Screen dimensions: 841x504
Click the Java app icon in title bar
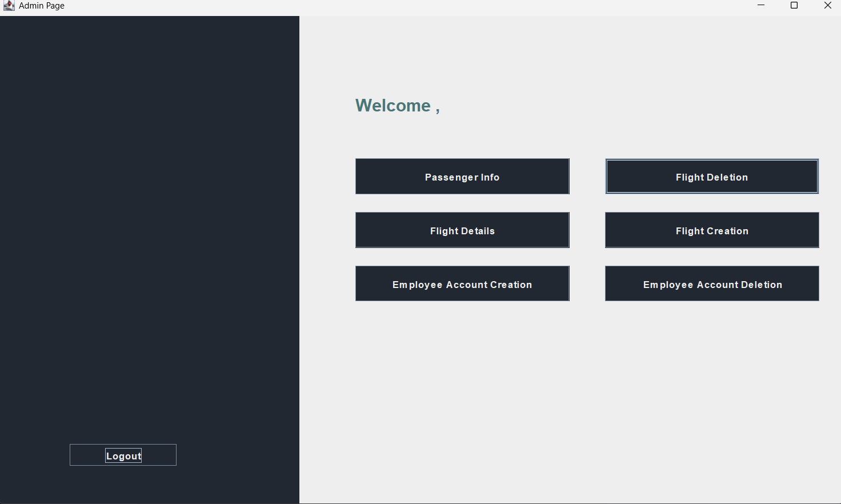click(9, 6)
